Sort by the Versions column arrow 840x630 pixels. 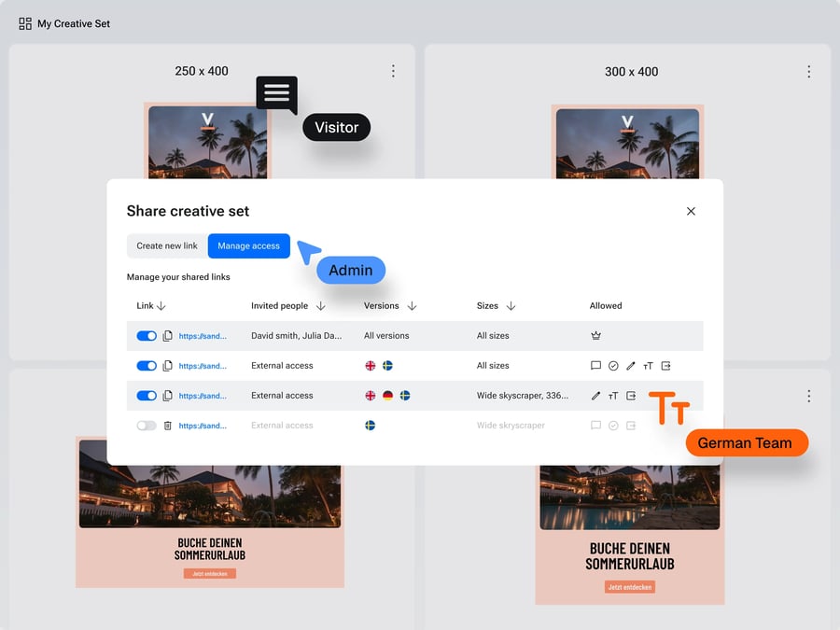point(412,305)
